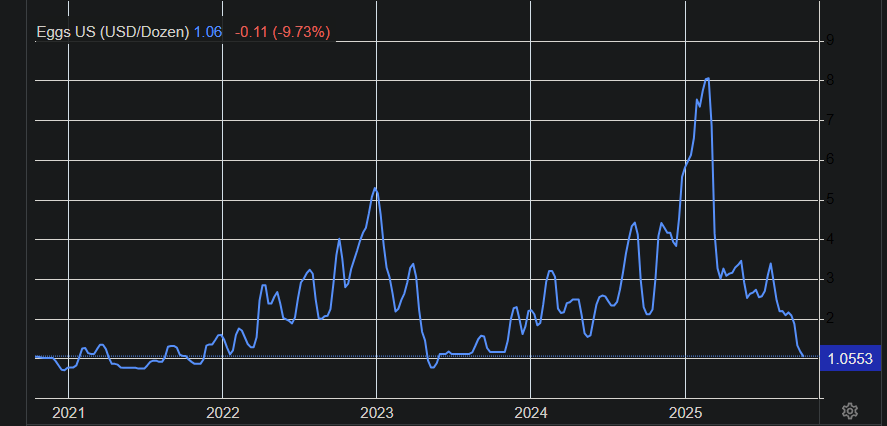
Task: Click the 7 tick on price axis
Action: (x=830, y=120)
